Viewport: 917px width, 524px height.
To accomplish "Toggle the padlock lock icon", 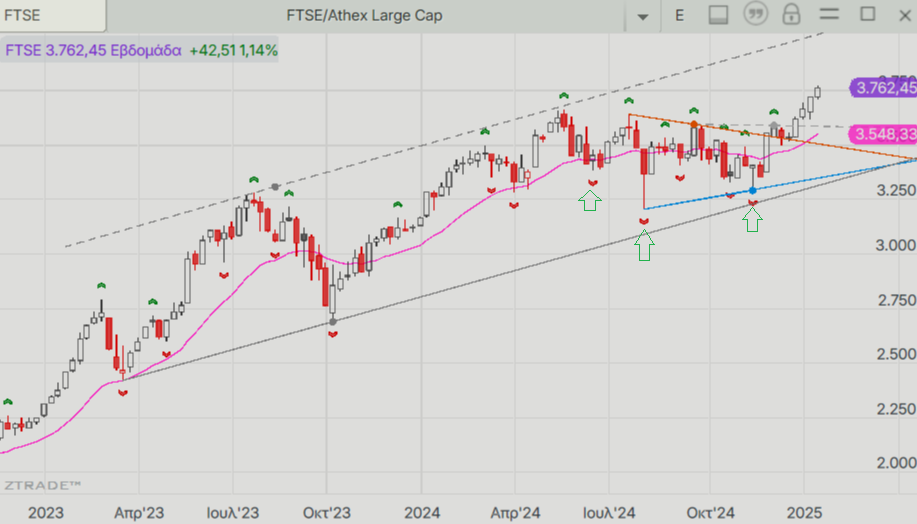I will 791,14.
